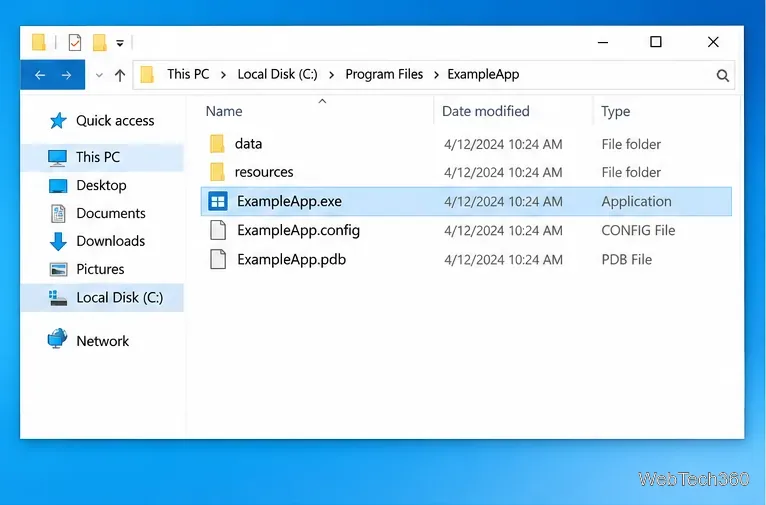
Task: Click This PC in the address bar
Action: pos(188,74)
